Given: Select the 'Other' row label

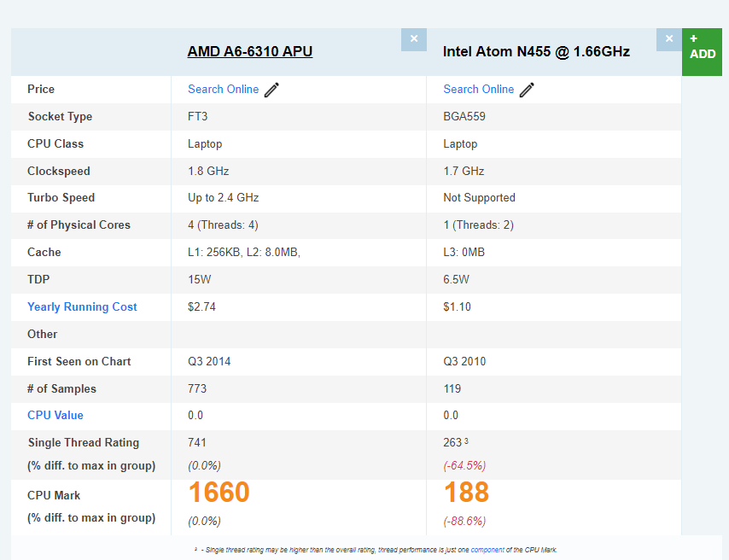Looking at the screenshot, I should click(x=43, y=335).
